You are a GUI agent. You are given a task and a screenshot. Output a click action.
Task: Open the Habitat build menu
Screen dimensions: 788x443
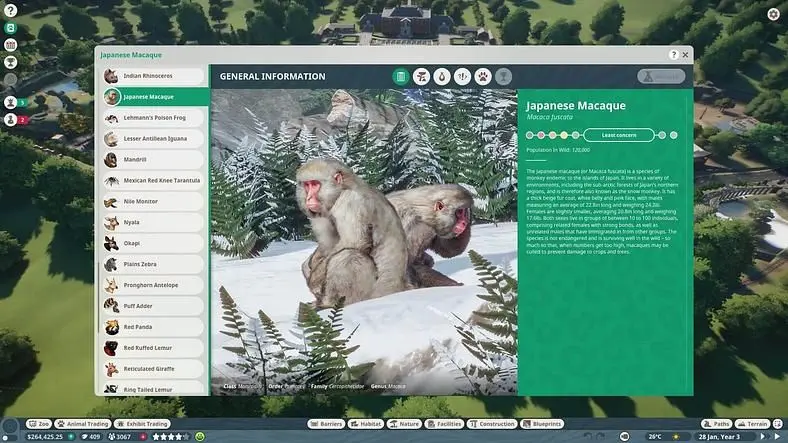pyautogui.click(x=366, y=424)
